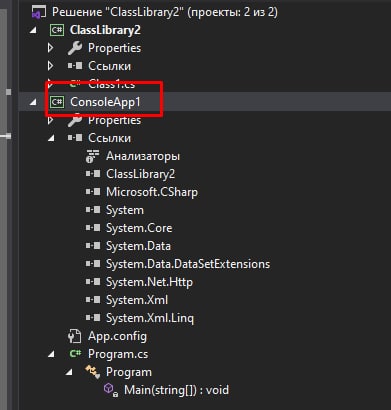Viewport: 391px width, 410px height.
Task: Click the C# file icon of Program.cs
Action: [x=75, y=354]
